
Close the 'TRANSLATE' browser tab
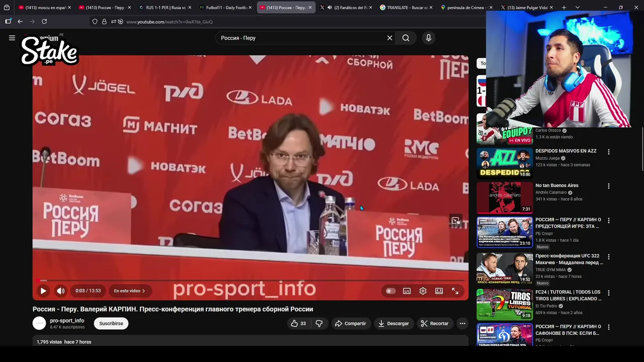[431, 8]
